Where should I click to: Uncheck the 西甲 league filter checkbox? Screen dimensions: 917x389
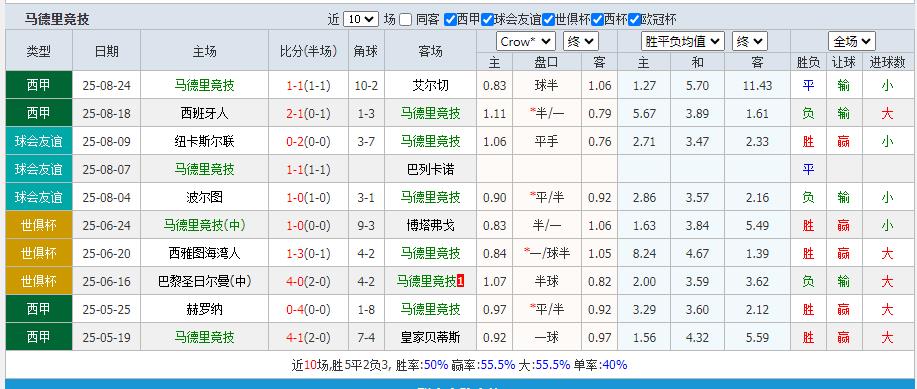[450, 19]
